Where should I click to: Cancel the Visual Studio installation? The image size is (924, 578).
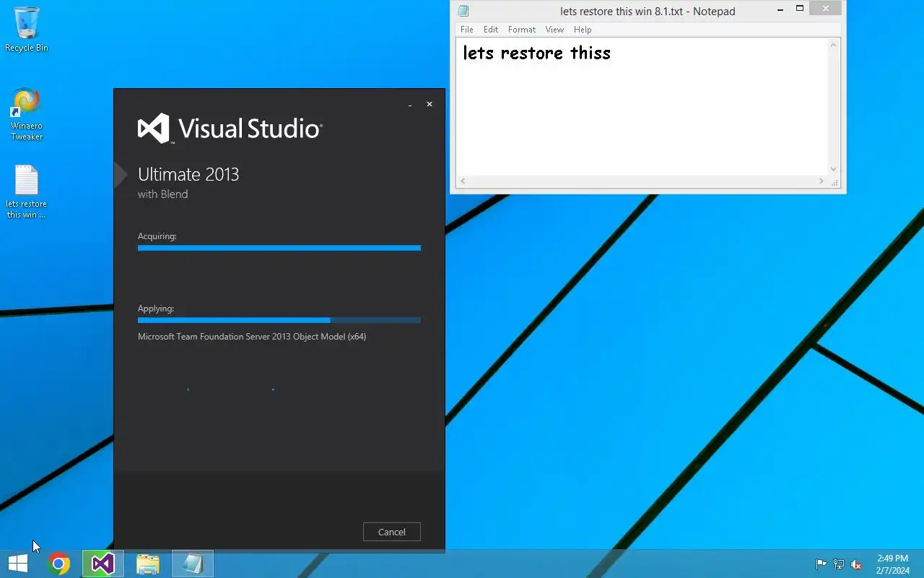click(392, 532)
